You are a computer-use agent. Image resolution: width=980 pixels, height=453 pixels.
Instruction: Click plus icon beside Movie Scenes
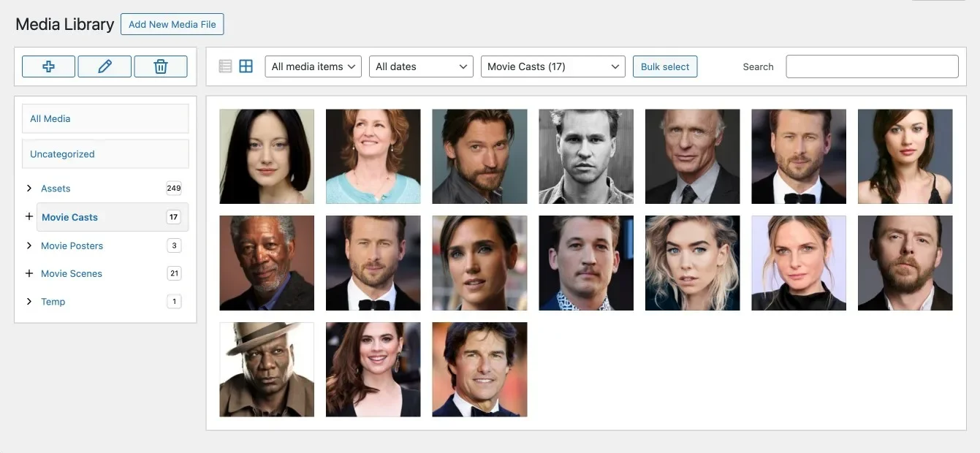click(29, 273)
